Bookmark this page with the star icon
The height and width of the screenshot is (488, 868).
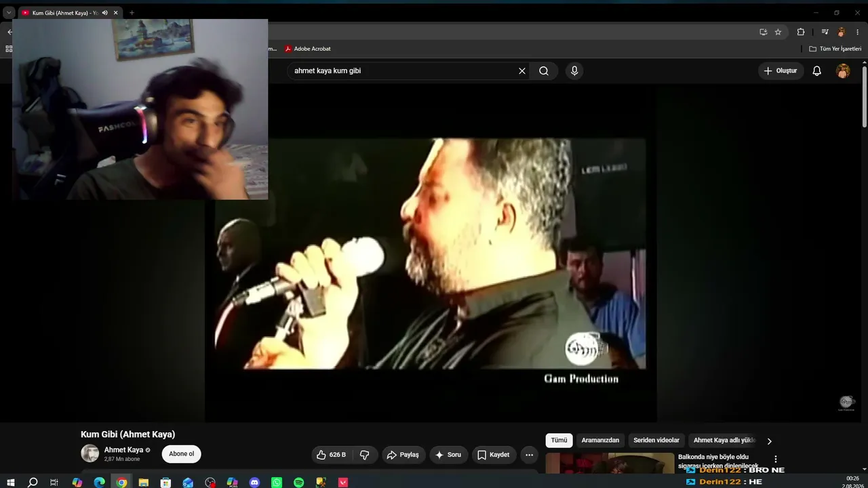(778, 32)
